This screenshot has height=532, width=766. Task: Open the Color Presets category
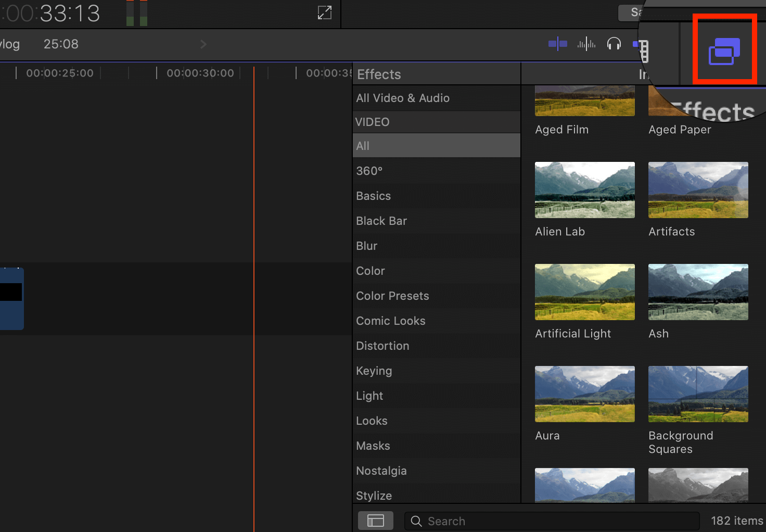point(437,296)
